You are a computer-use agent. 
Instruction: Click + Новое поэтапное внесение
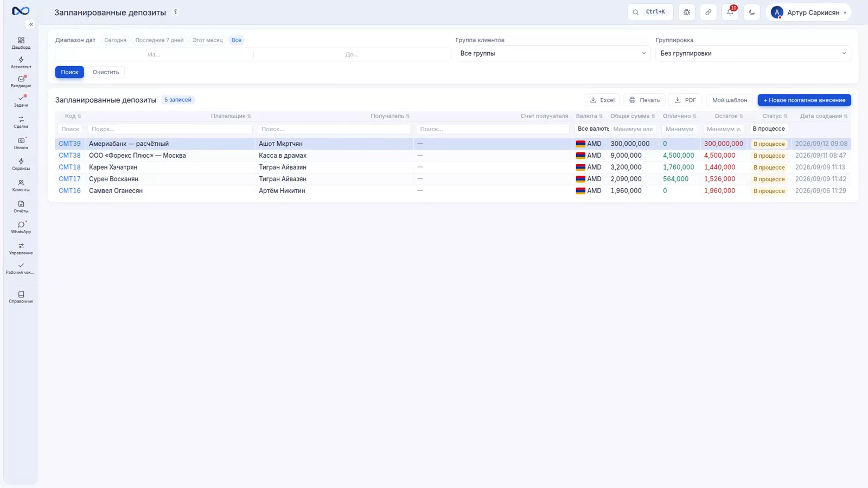click(805, 100)
